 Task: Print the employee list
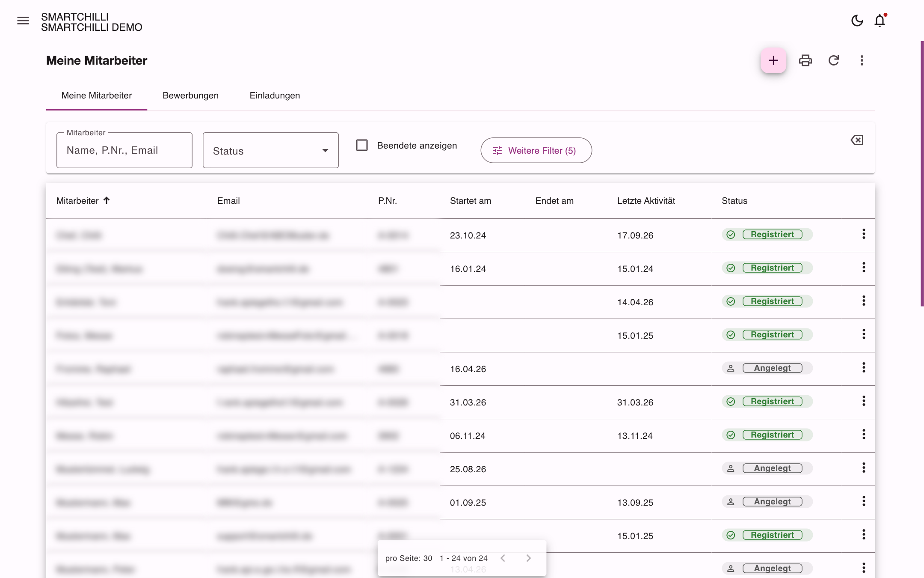click(806, 60)
